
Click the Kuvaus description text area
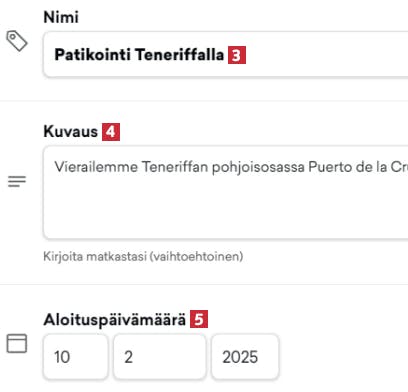pos(226,192)
